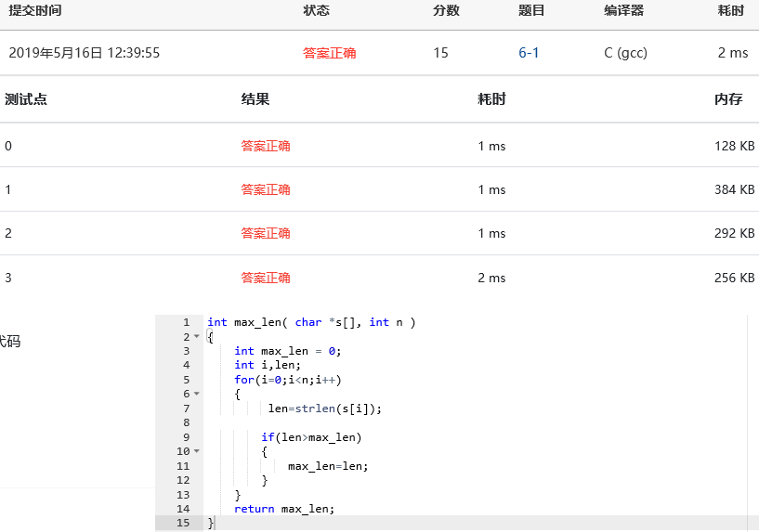Click test point 3 time 2 ms

click(491, 278)
